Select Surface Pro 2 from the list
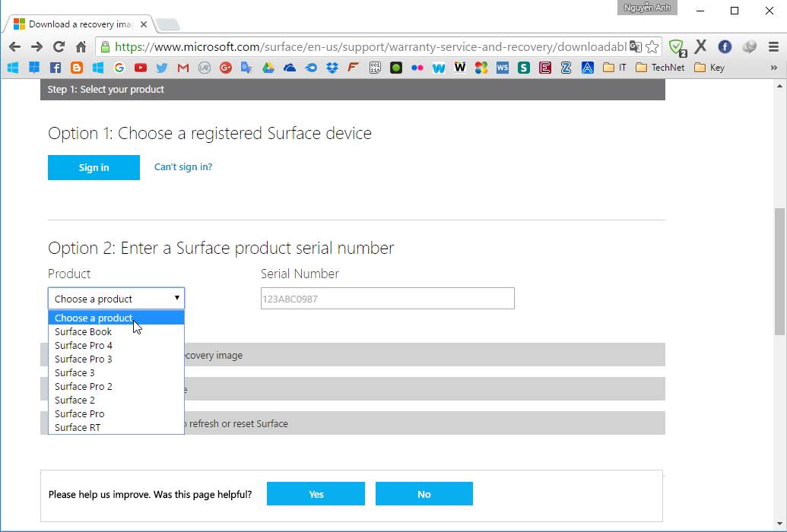The width and height of the screenshot is (787, 532). tap(116, 386)
